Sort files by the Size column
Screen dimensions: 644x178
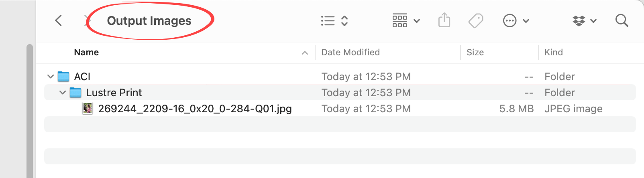click(475, 53)
